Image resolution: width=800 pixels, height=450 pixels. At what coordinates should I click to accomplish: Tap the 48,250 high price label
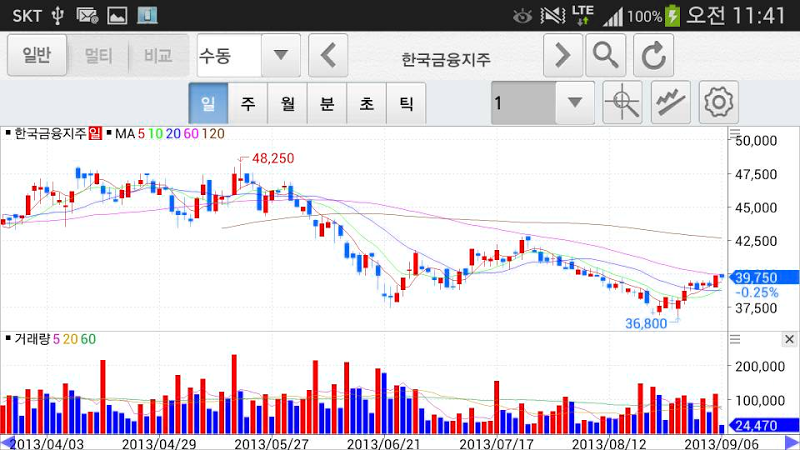[273, 158]
